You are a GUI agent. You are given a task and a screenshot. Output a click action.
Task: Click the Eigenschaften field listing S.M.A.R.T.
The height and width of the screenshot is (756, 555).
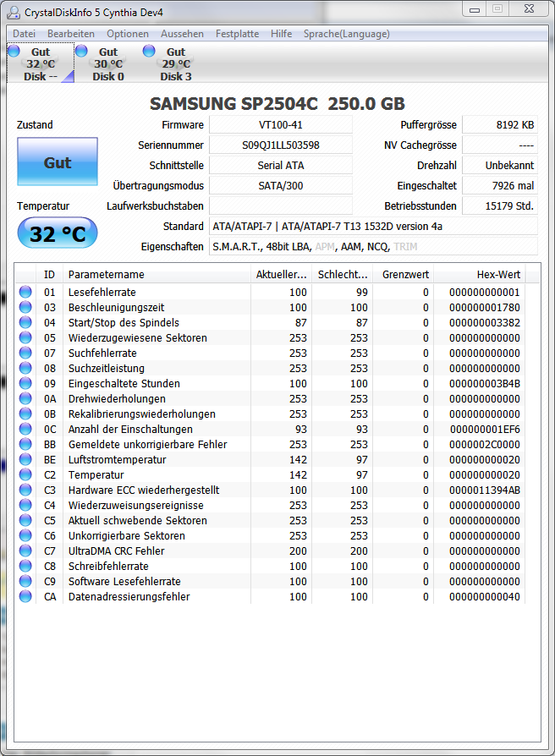coord(373,246)
